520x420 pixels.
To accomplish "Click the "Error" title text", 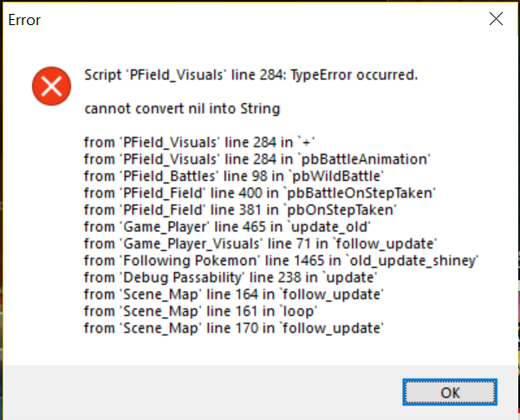I will [24, 19].
